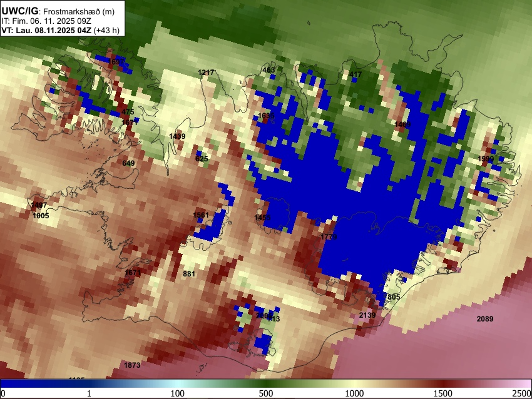Click the 881 value on the map

pyautogui.click(x=189, y=274)
